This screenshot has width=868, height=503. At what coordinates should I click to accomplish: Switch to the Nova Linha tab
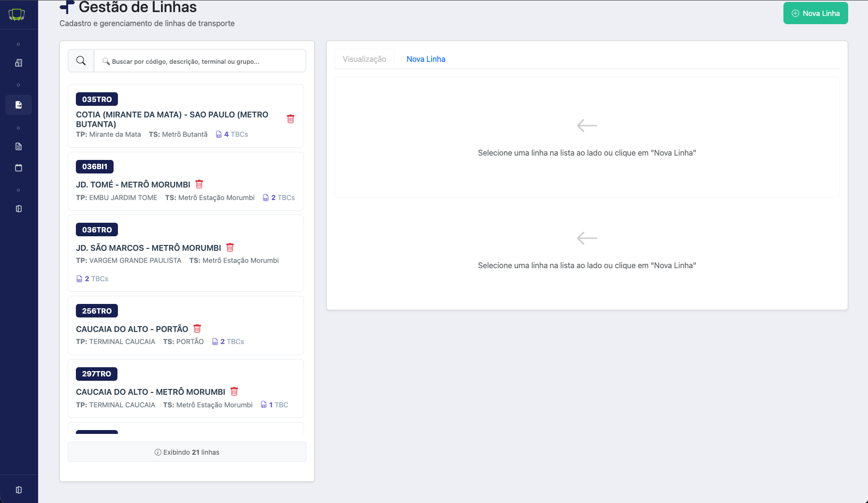[x=426, y=59]
